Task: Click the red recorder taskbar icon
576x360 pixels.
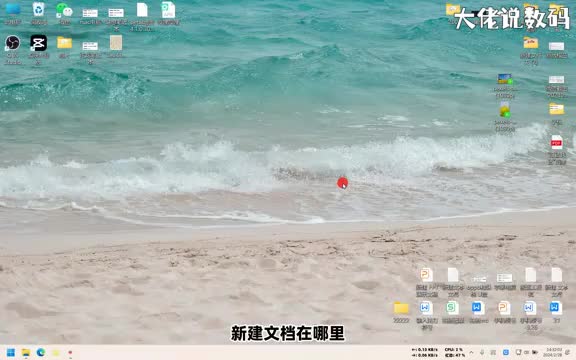Action: [70, 353]
